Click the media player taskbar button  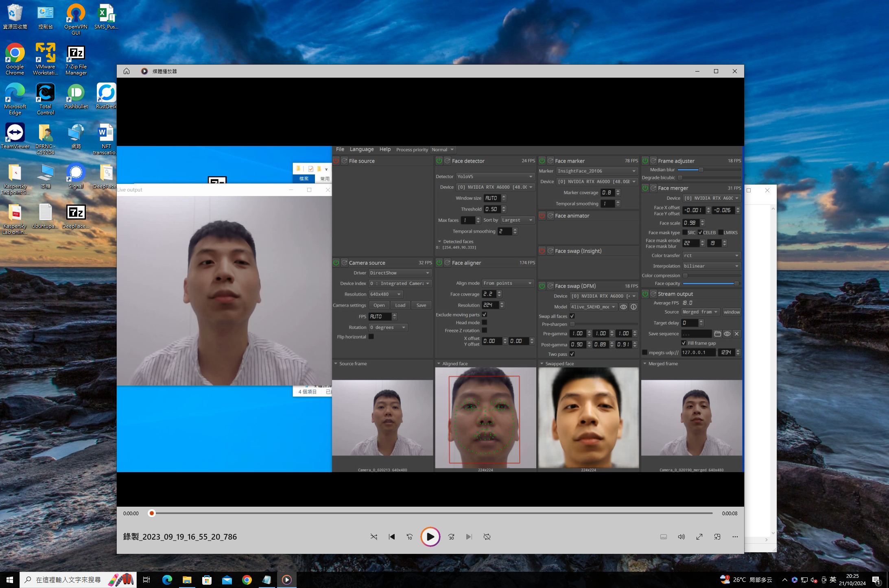point(287,580)
